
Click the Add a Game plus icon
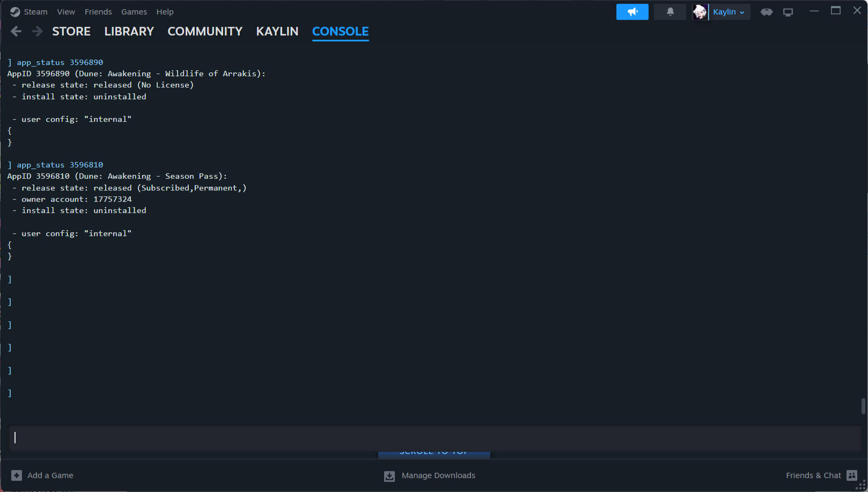17,475
